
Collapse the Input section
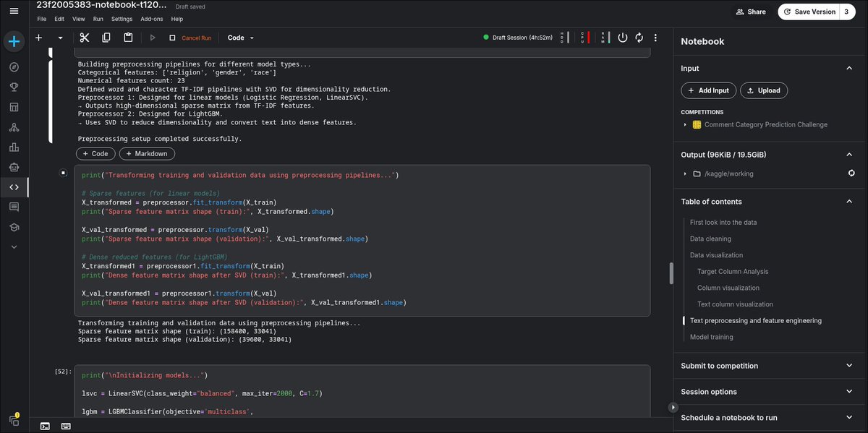[849, 68]
